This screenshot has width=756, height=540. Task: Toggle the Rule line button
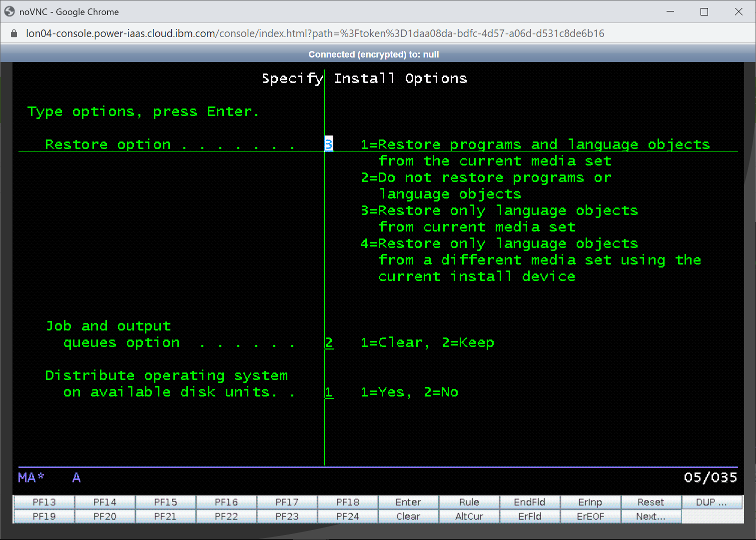click(469, 502)
